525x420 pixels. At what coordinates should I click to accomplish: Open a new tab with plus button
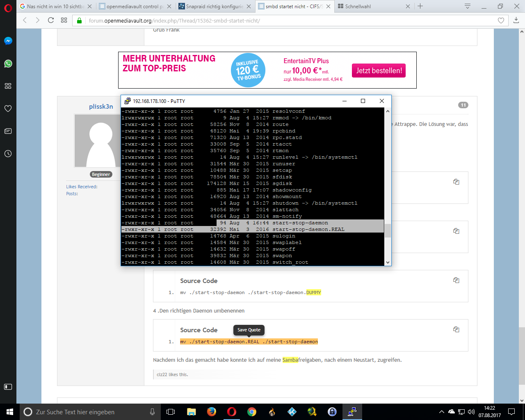click(420, 6)
